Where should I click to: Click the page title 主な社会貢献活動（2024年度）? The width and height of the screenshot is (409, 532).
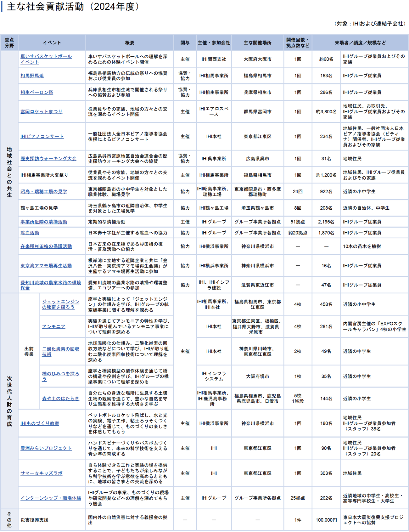tap(73, 7)
